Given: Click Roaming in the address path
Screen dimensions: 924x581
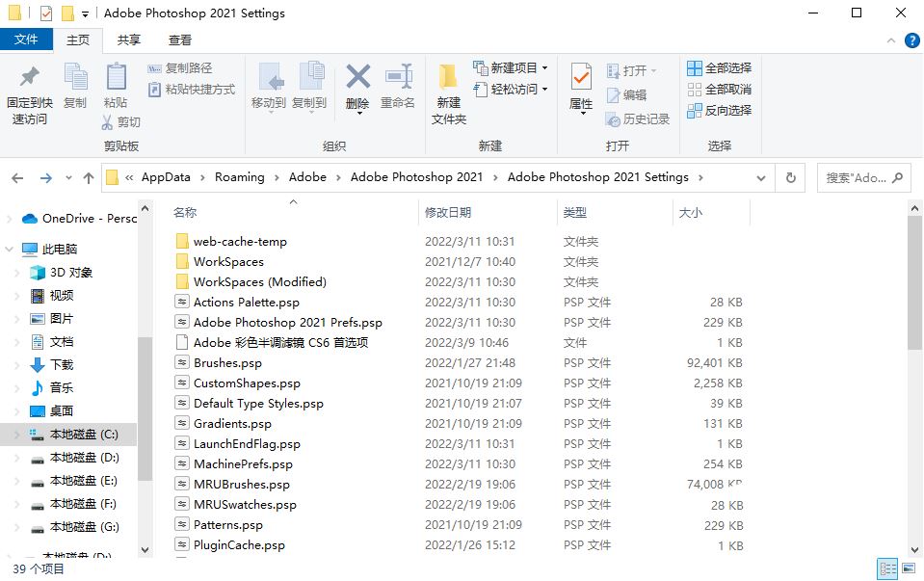Looking at the screenshot, I should tap(239, 177).
